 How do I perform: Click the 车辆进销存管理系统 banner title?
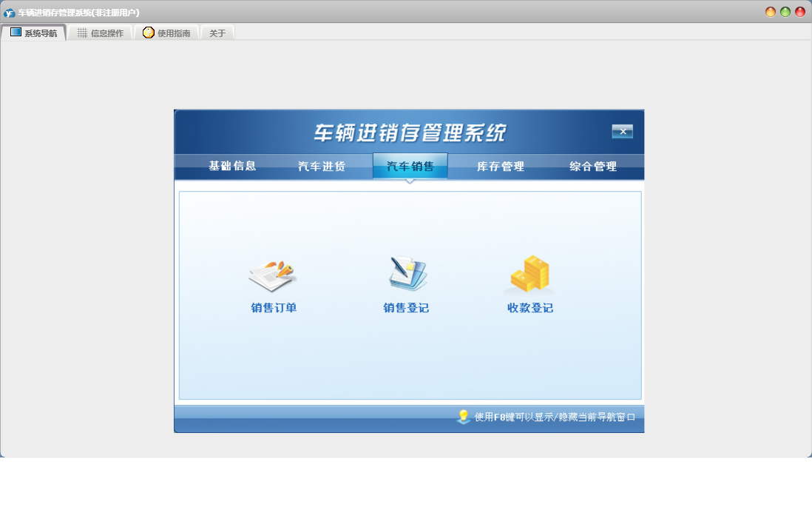point(410,132)
